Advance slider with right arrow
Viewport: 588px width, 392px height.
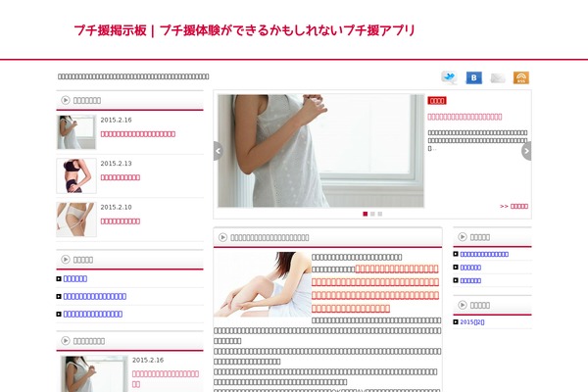pos(526,151)
